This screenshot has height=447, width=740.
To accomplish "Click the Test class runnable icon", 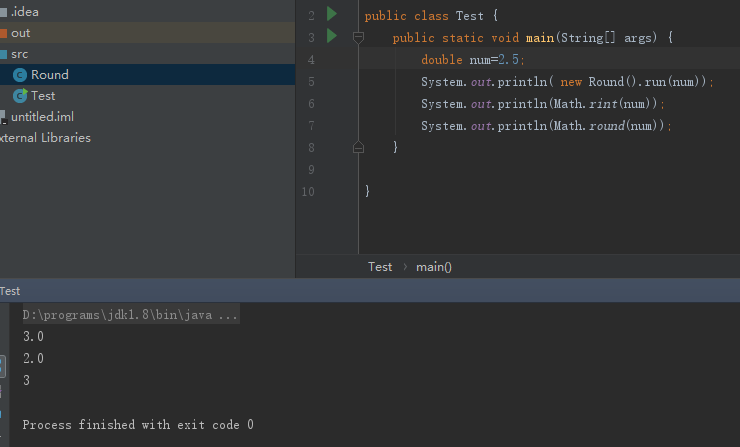I will tap(20, 96).
